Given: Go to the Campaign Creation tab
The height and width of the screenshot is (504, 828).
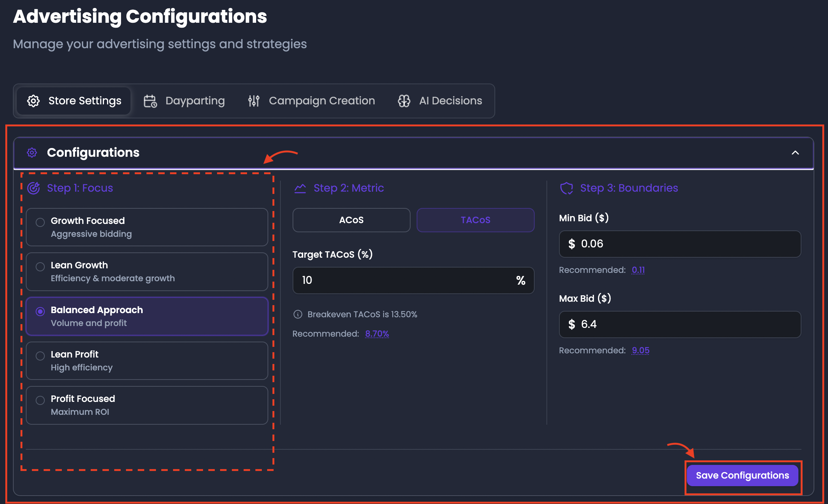Looking at the screenshot, I should click(x=311, y=101).
